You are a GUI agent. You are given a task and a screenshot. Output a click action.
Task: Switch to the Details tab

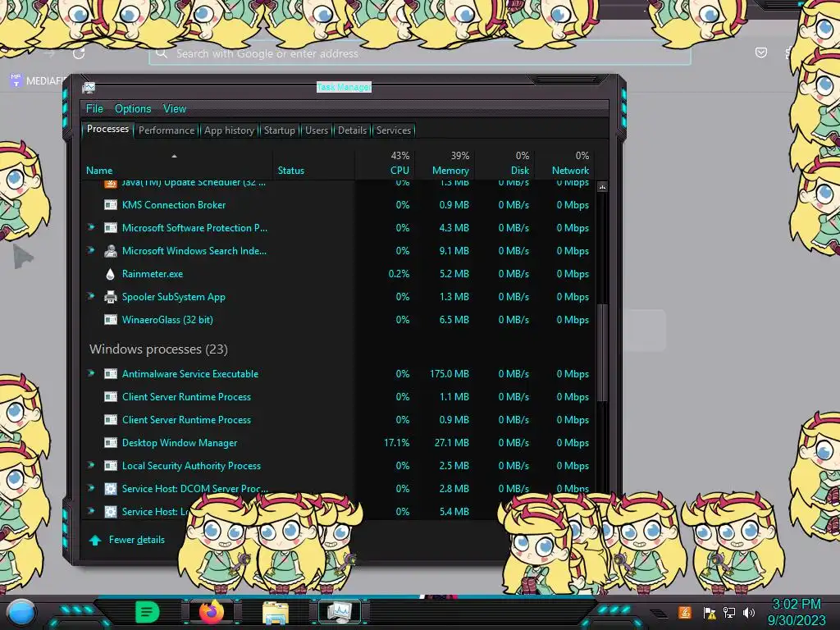[x=352, y=130]
